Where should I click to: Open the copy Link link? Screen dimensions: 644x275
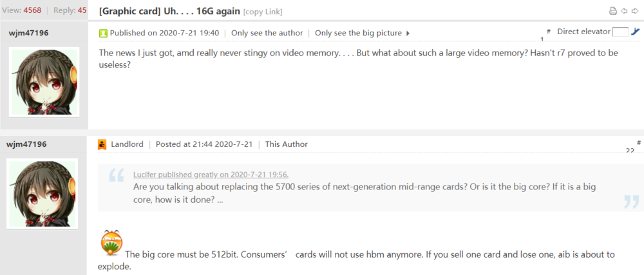pyautogui.click(x=263, y=12)
